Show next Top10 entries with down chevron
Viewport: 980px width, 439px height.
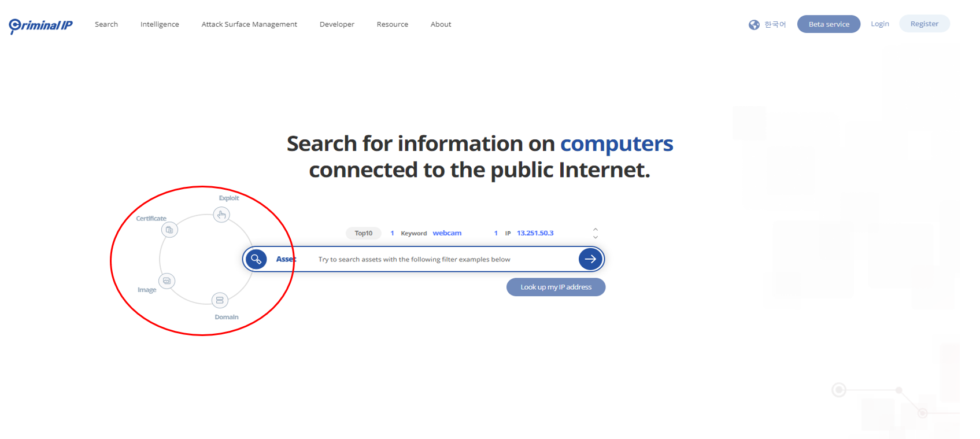(596, 237)
